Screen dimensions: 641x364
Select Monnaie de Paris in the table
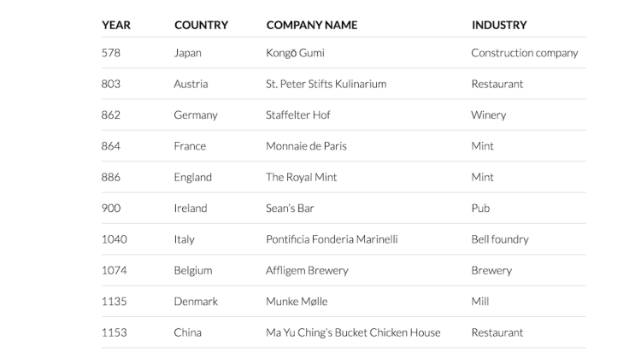306,146
